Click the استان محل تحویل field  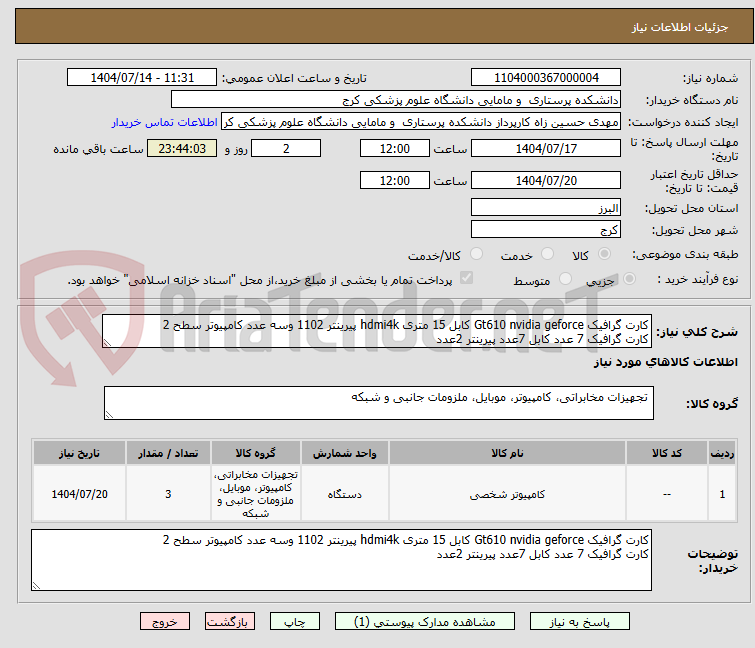pyautogui.click(x=545, y=208)
